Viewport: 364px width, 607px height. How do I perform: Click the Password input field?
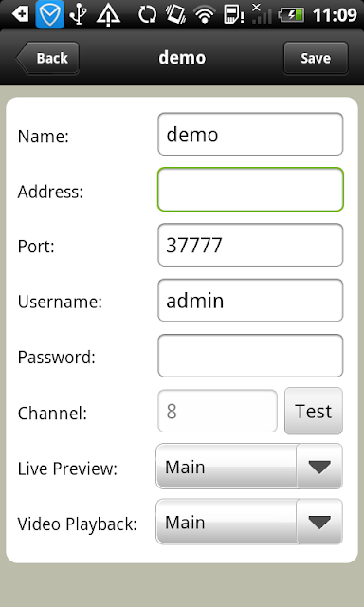point(250,356)
